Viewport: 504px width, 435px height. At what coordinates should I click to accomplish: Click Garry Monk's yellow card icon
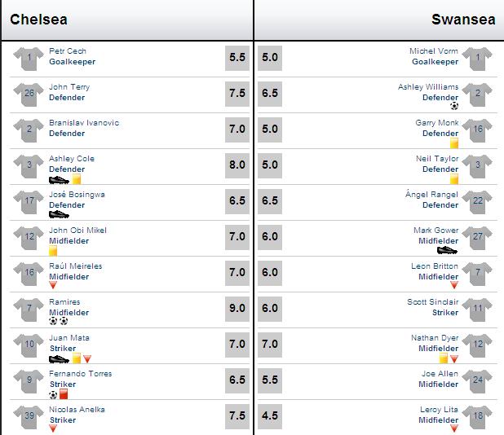click(x=454, y=143)
